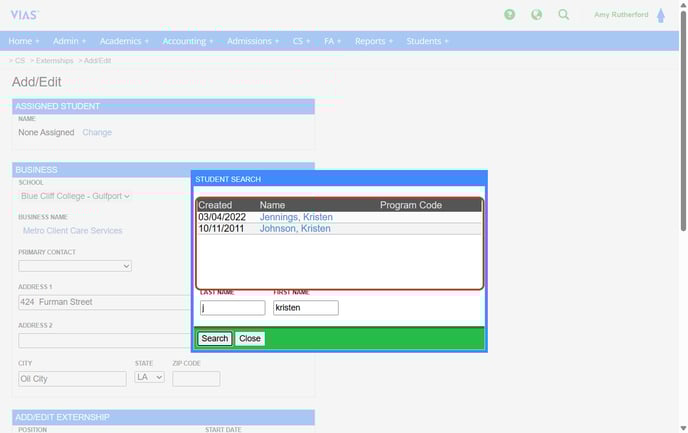Click the user profile avatar icon
The width and height of the screenshot is (688, 433).
(x=661, y=15)
